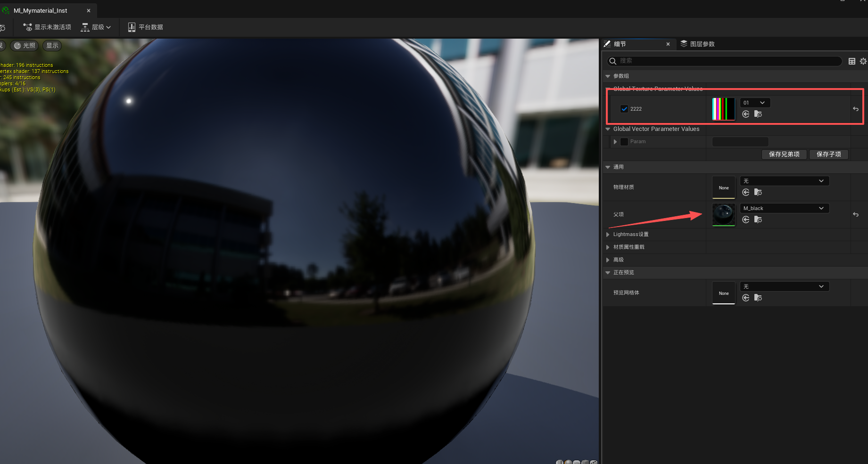Screen dimensions: 868x464
Task: Enable the Param vector parameter checkbox
Action: 624,142
